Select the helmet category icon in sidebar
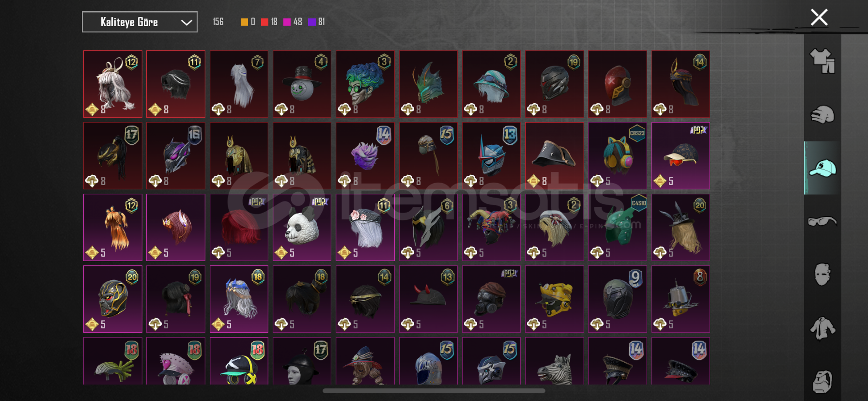Viewport: 868px width, 401px height. [822, 115]
